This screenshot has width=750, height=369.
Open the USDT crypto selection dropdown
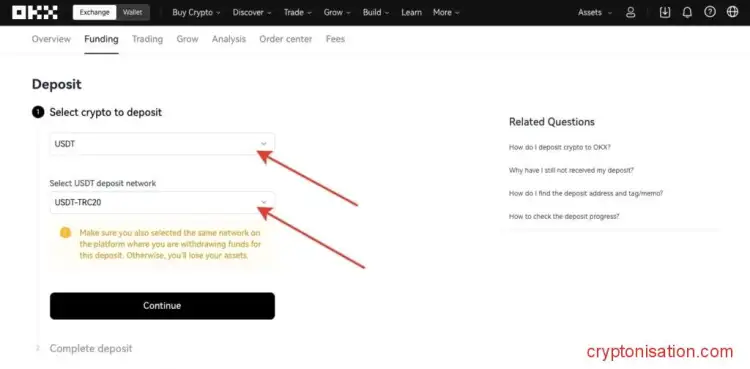tap(162, 144)
